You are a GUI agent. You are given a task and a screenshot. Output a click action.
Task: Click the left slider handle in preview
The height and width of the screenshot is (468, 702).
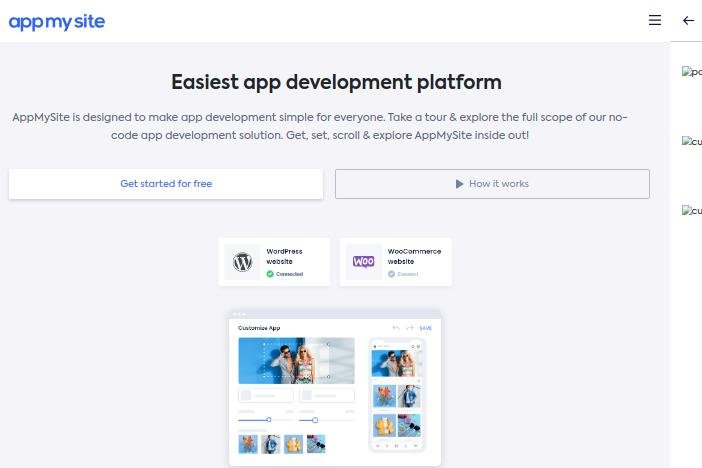tap(269, 420)
